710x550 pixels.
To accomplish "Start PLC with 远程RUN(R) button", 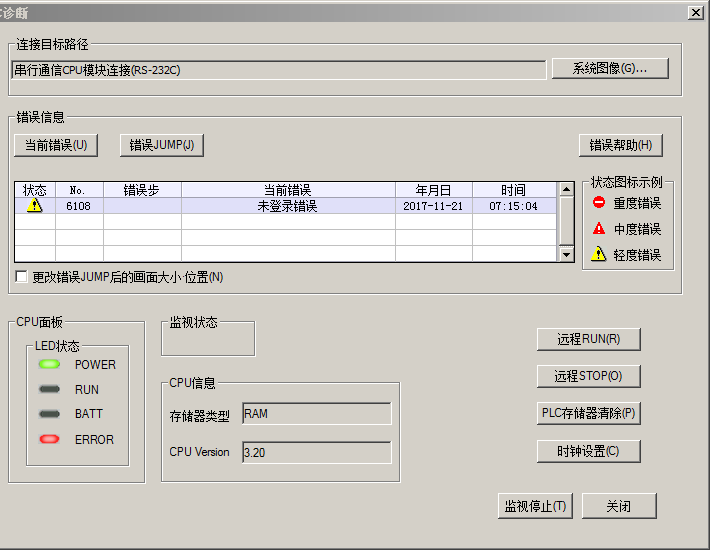I will 588,339.
